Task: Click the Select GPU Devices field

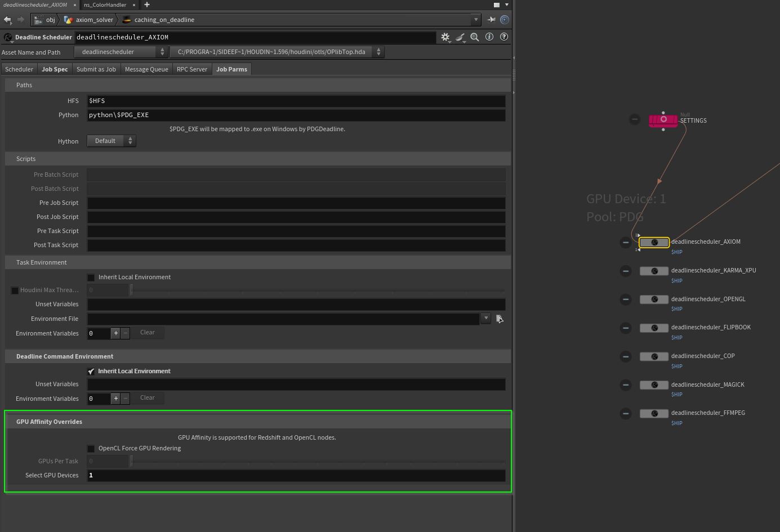Action: pyautogui.click(x=296, y=475)
